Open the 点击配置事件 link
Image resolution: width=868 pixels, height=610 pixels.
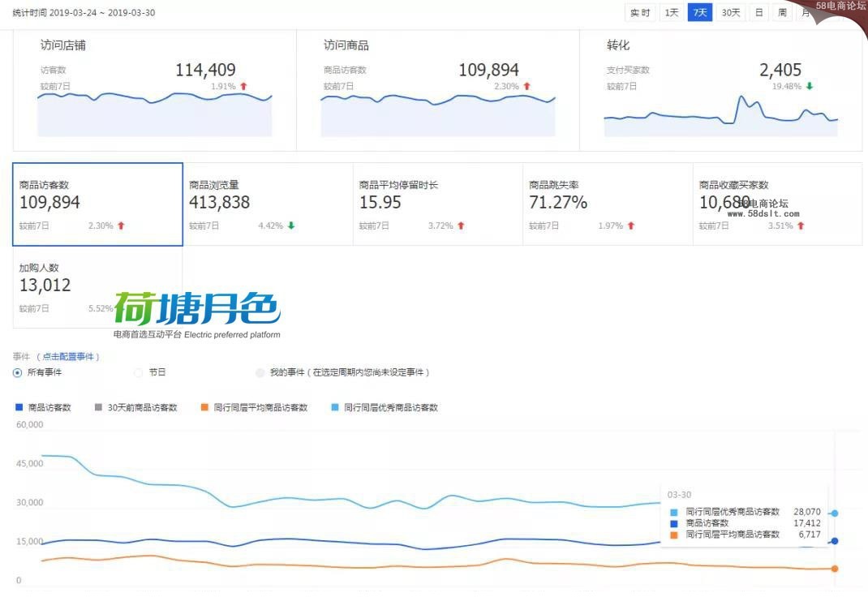coord(68,356)
